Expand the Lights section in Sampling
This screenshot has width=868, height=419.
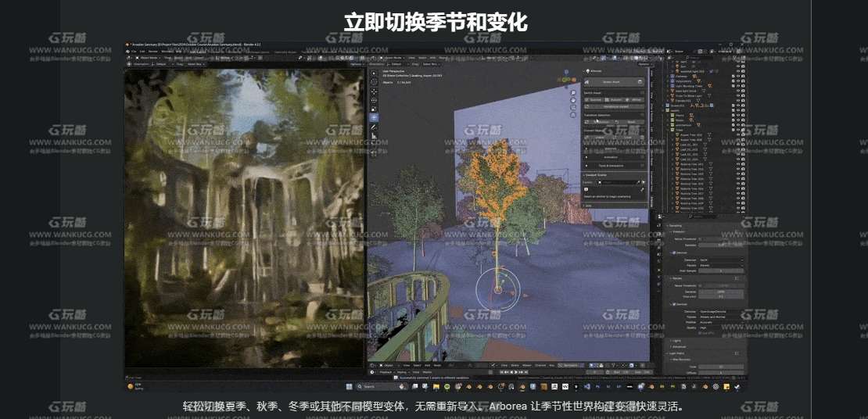tap(676, 341)
